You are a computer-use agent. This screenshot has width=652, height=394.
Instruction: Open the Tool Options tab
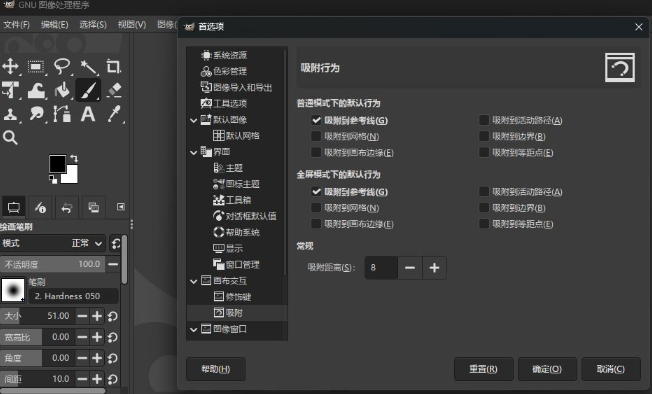point(14,207)
